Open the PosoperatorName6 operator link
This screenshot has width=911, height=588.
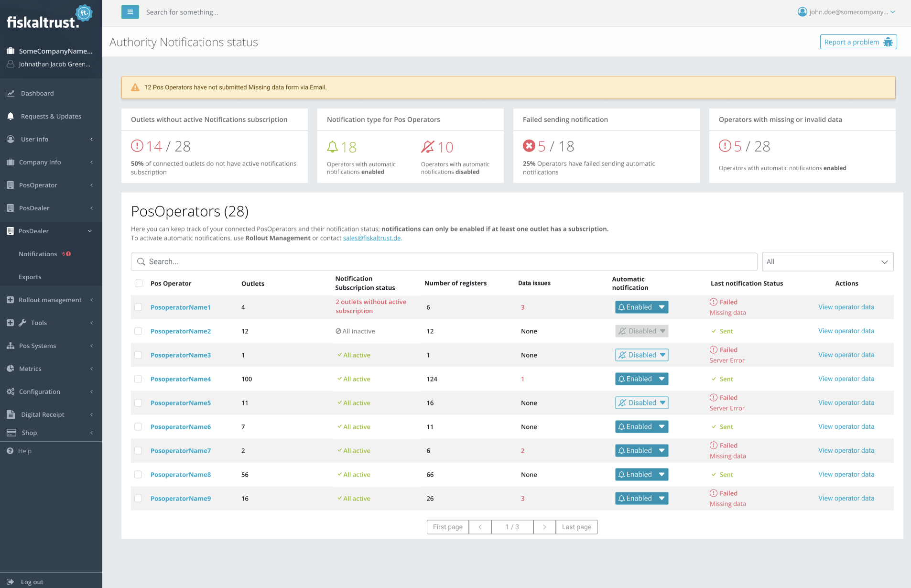(x=181, y=426)
